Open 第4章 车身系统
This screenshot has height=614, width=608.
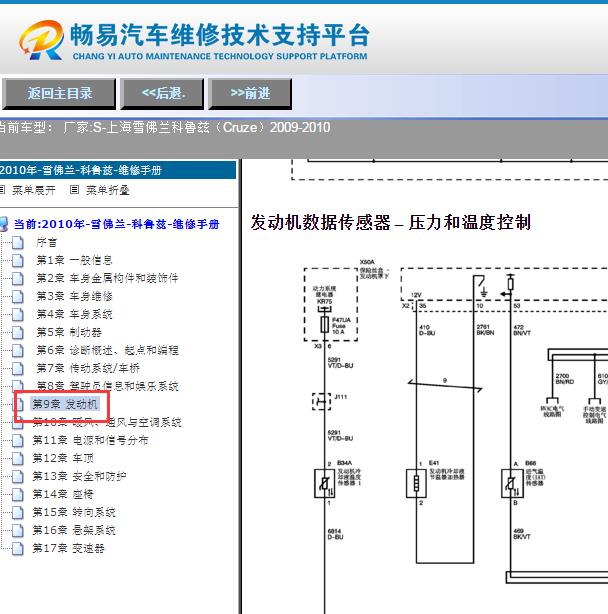pyautogui.click(x=74, y=314)
